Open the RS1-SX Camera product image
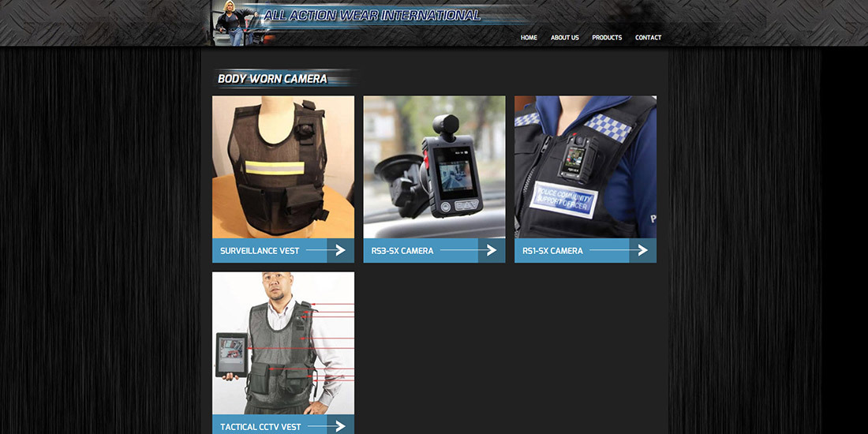868x434 pixels. (586, 167)
